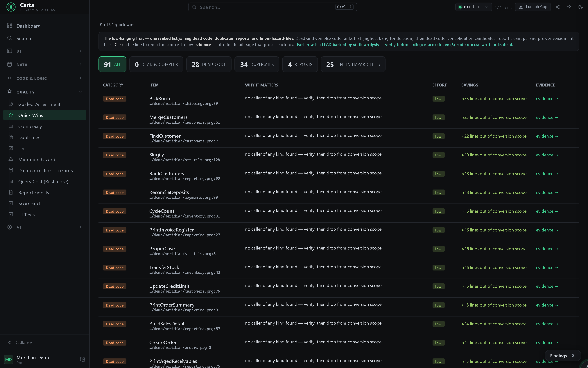Select the 91 ALL filter tab
The image size is (588, 368).
[112, 64]
